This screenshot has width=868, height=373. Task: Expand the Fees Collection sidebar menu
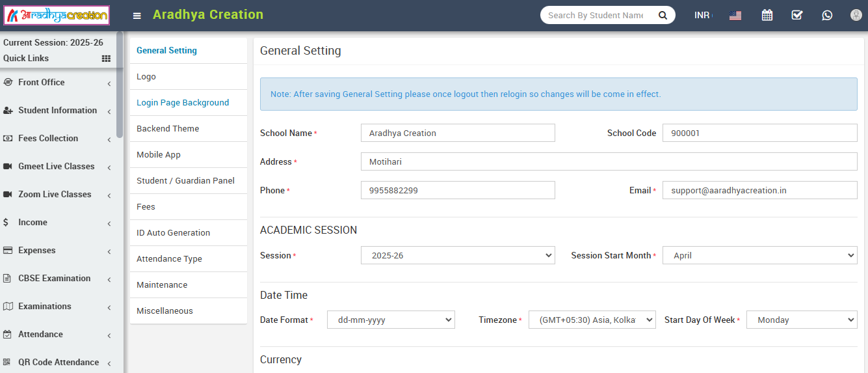pos(57,139)
